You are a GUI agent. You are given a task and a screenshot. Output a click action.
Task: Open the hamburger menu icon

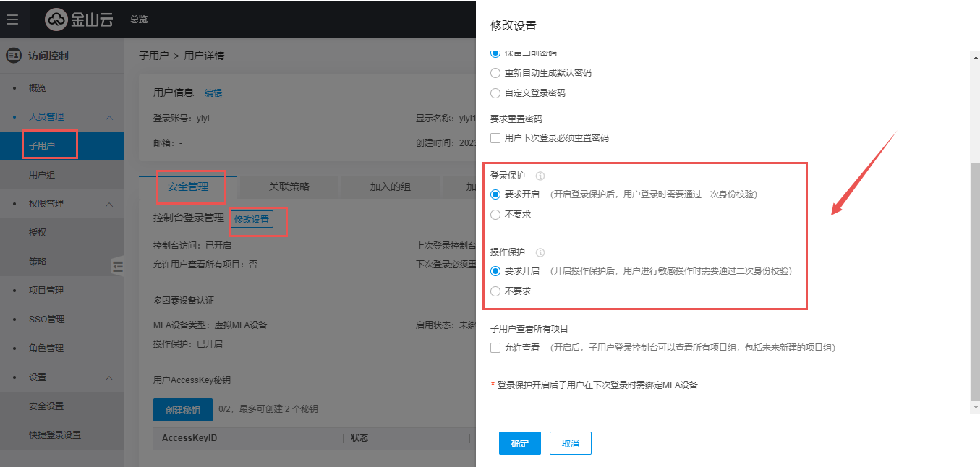coord(12,19)
